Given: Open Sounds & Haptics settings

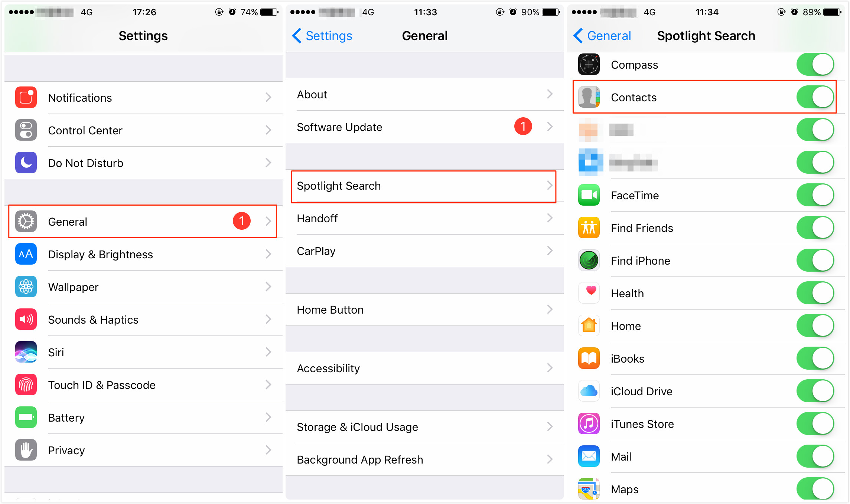Looking at the screenshot, I should coord(141,318).
